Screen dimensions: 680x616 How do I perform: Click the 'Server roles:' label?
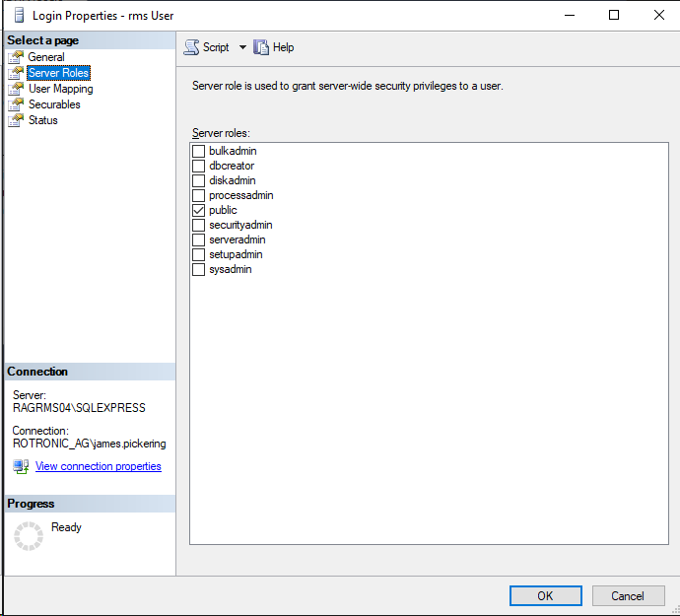click(x=221, y=133)
